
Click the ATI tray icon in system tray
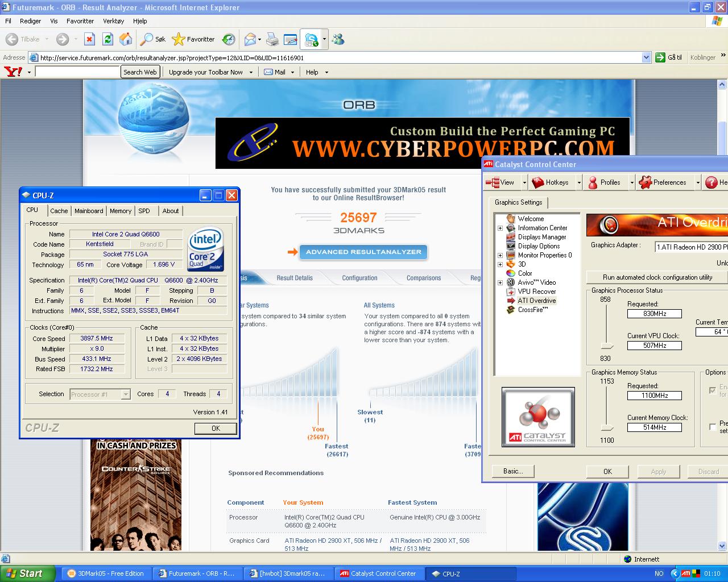tap(686, 573)
